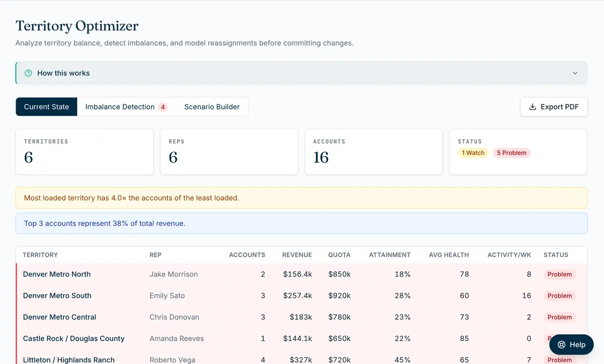Screen dimensions: 604x364
Task: Open the Scenario Builder tab
Action: coord(212,107)
